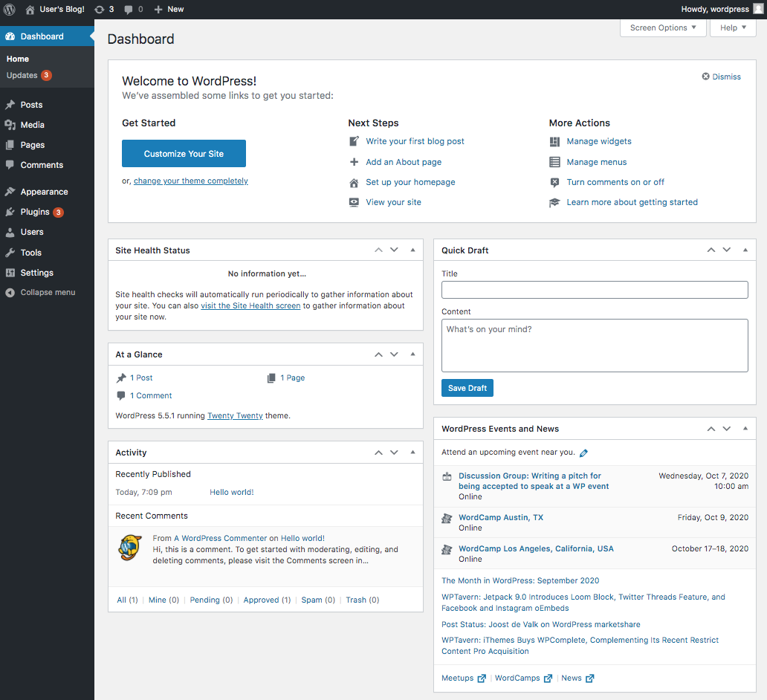Open the Pages menu in sidebar
This screenshot has width=767, height=700.
pos(47,145)
